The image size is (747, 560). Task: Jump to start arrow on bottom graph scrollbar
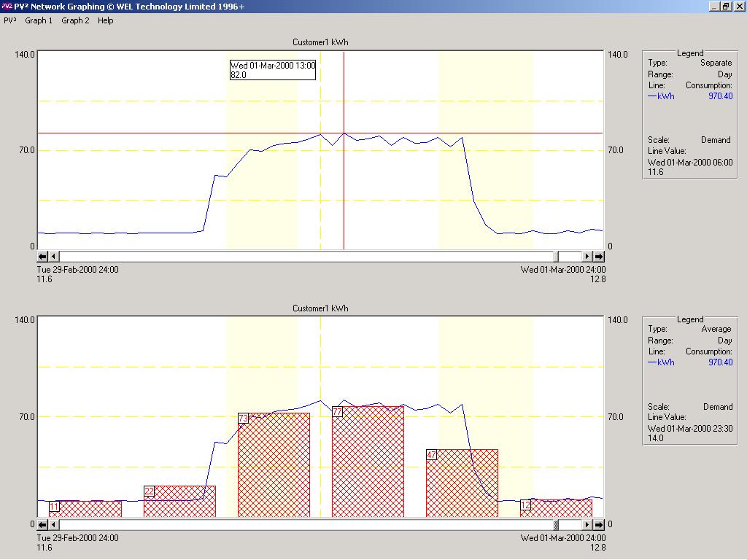42,525
